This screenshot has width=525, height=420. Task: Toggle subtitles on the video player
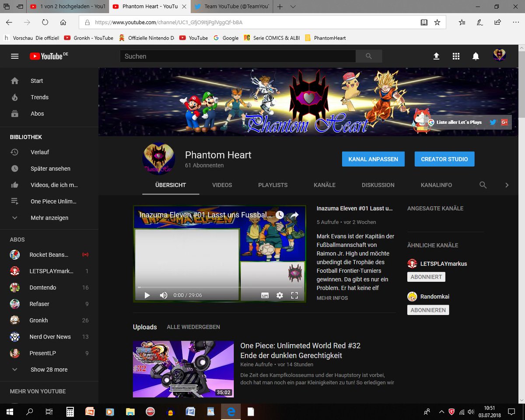click(265, 295)
